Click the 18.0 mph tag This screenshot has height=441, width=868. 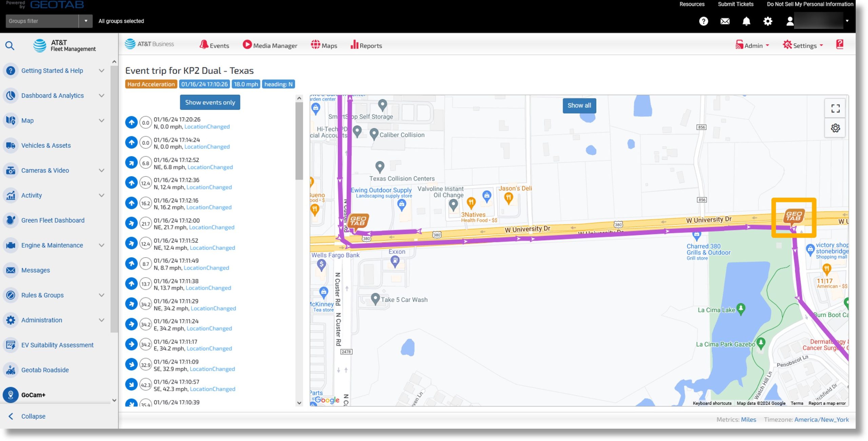(x=246, y=84)
